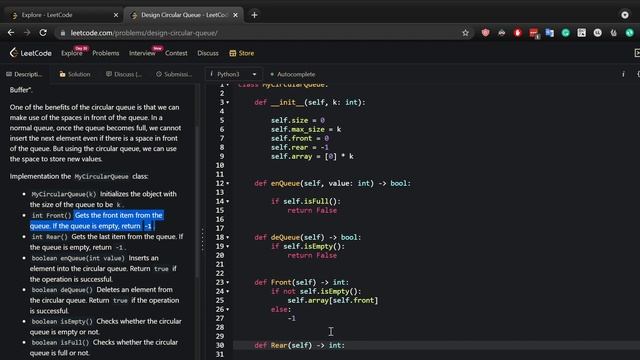Open the white round clock extension

598,33
